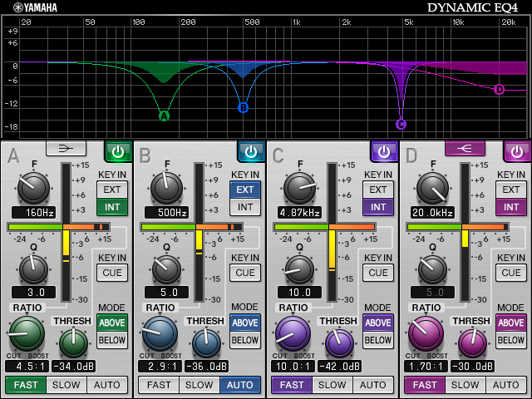Toggle band B power button

[x=251, y=151]
